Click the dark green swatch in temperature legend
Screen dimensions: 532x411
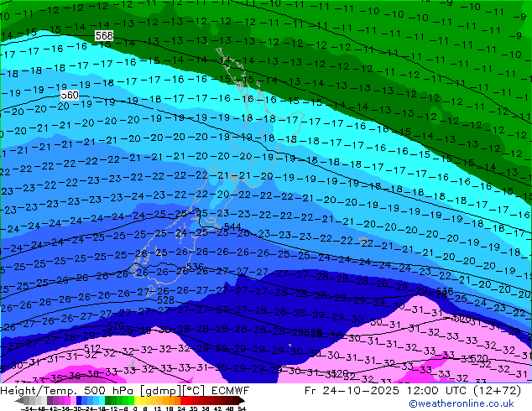pyautogui.click(x=108, y=400)
